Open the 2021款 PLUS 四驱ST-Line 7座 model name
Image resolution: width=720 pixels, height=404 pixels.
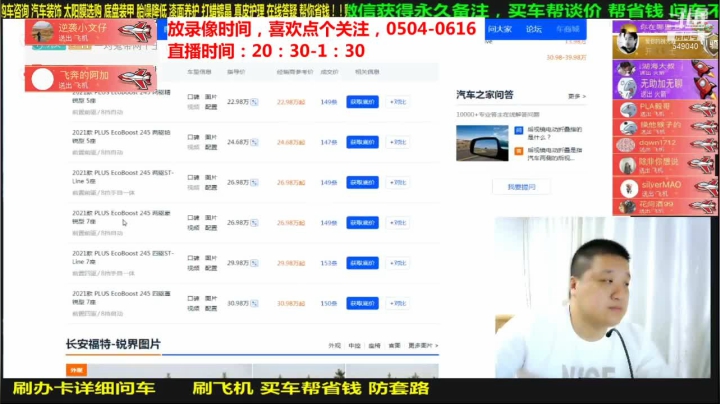[x=123, y=257]
